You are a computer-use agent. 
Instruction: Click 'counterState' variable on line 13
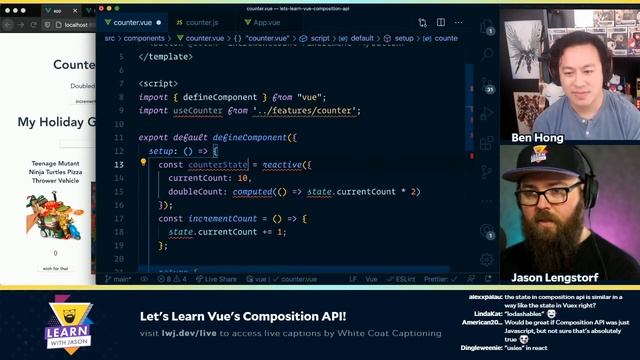click(218, 164)
